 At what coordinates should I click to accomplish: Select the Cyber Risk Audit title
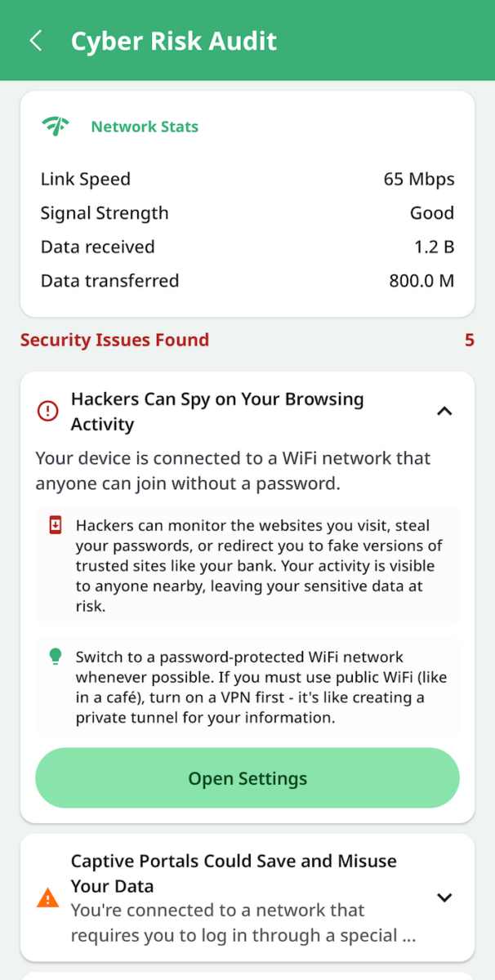pyautogui.click(x=173, y=39)
